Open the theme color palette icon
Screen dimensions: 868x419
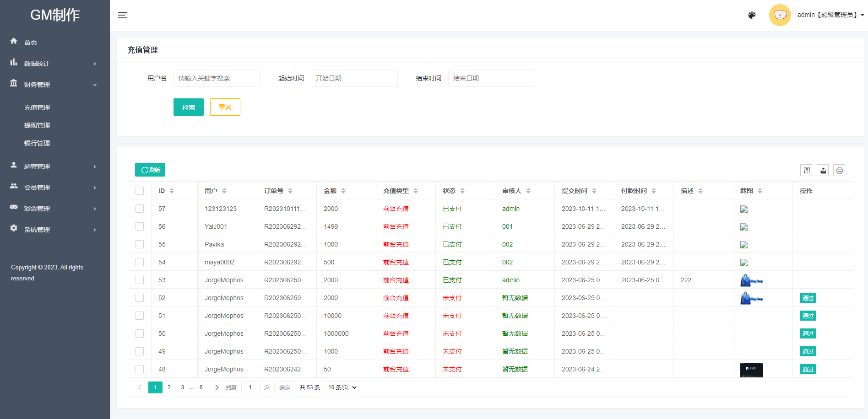coord(752,15)
